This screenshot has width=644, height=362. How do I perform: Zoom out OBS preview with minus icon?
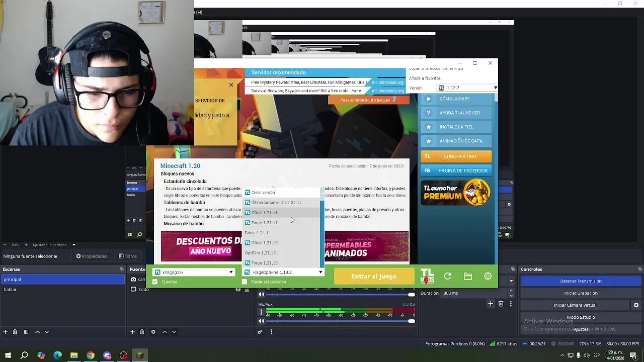point(5,245)
